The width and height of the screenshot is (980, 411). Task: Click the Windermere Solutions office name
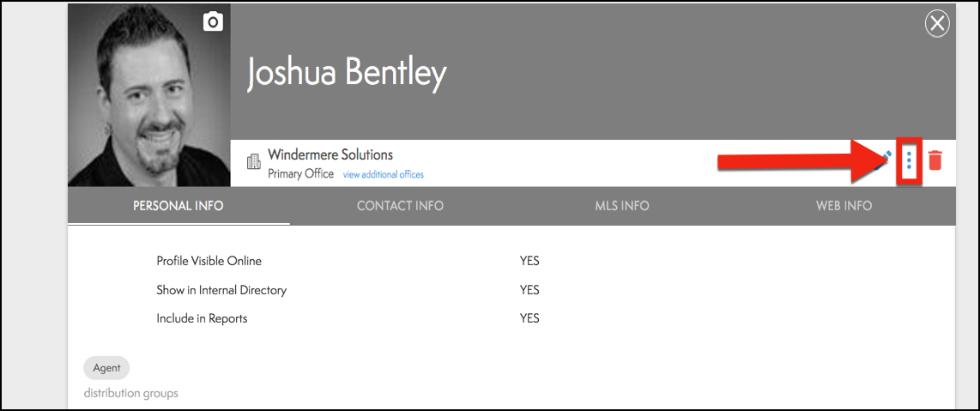point(330,155)
